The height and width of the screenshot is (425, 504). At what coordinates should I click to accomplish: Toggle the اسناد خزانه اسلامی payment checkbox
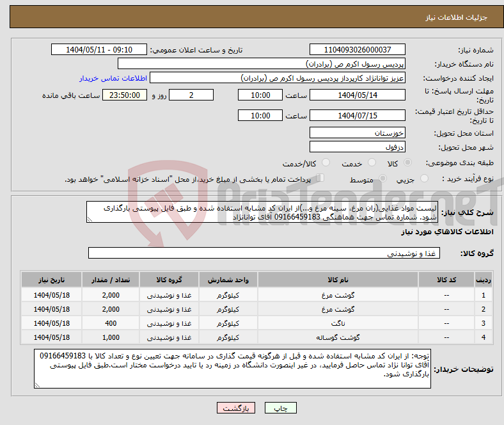coord(320,178)
